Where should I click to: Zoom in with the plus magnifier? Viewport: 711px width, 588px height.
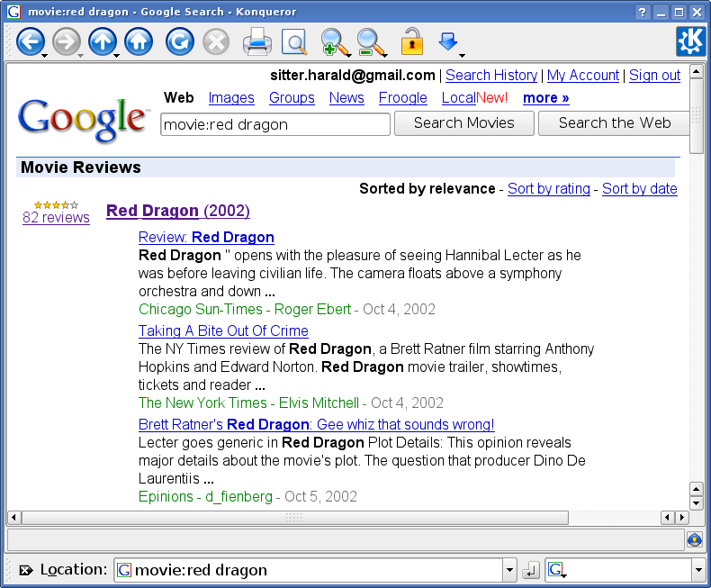coord(333,41)
